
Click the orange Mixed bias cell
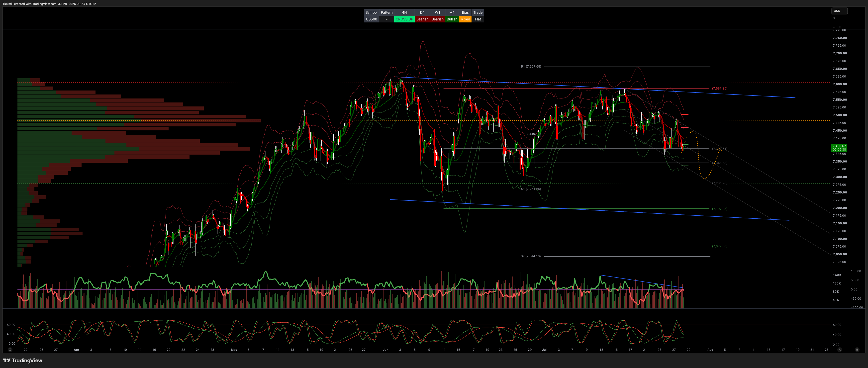(x=465, y=19)
